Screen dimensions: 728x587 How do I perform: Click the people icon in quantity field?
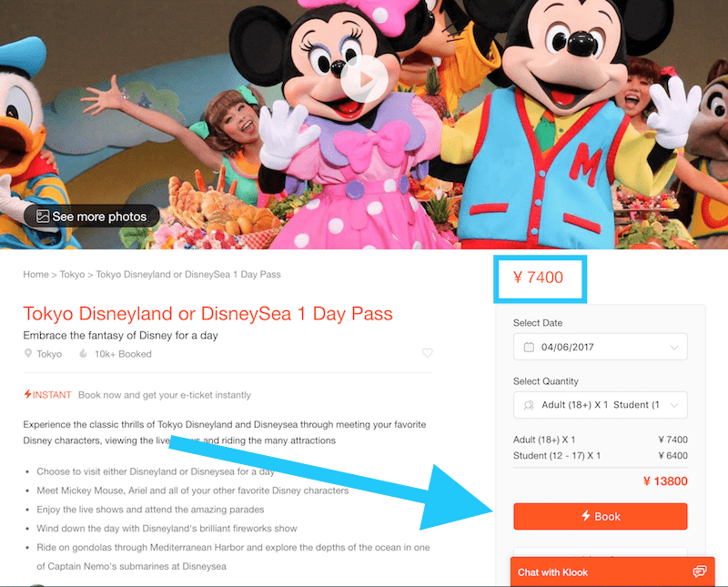[529, 405]
